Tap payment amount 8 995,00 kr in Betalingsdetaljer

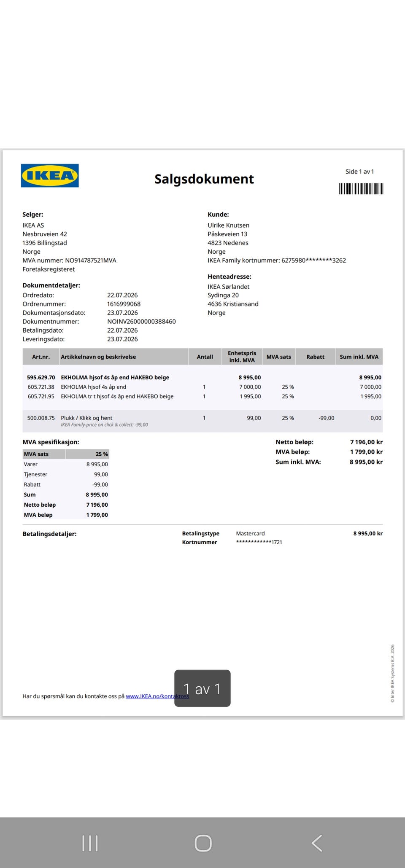(x=368, y=534)
